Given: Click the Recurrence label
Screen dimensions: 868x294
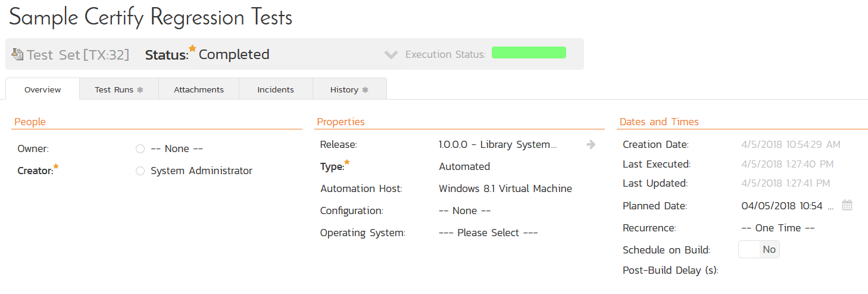Looking at the screenshot, I should 650,228.
